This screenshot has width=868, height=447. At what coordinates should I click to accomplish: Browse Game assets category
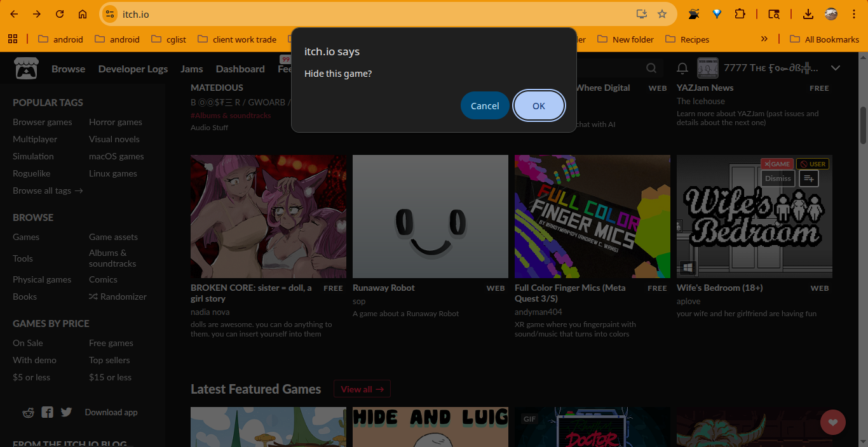tap(113, 237)
